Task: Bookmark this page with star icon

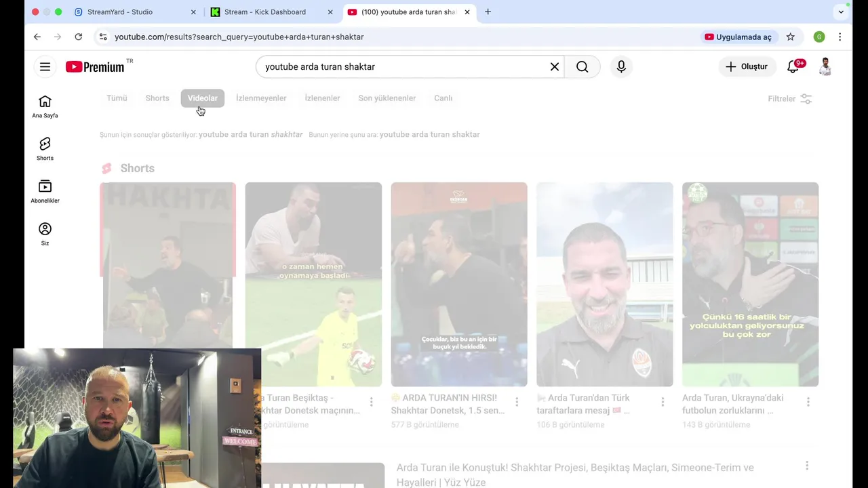Action: [791, 37]
